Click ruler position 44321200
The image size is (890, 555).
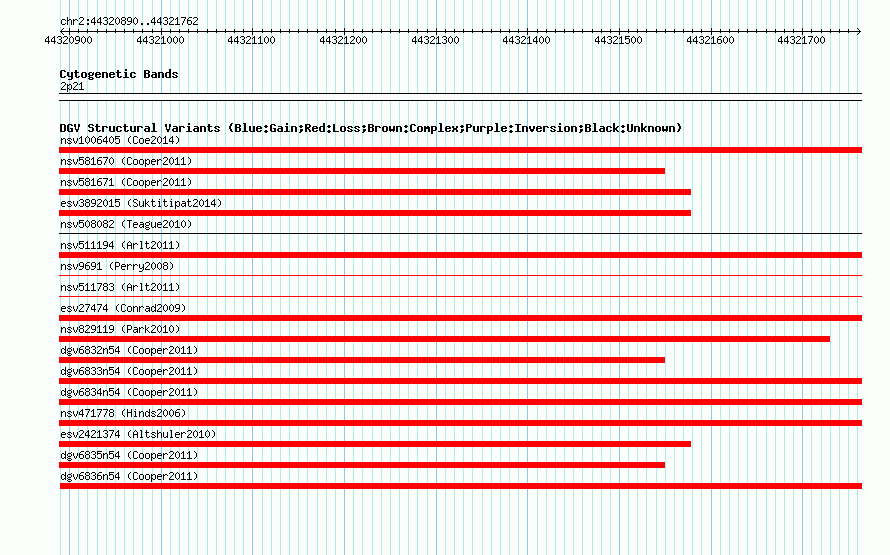(x=343, y=40)
